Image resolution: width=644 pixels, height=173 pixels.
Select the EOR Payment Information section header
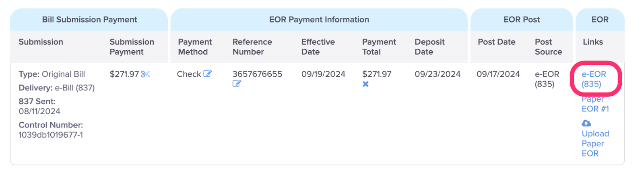(x=319, y=19)
